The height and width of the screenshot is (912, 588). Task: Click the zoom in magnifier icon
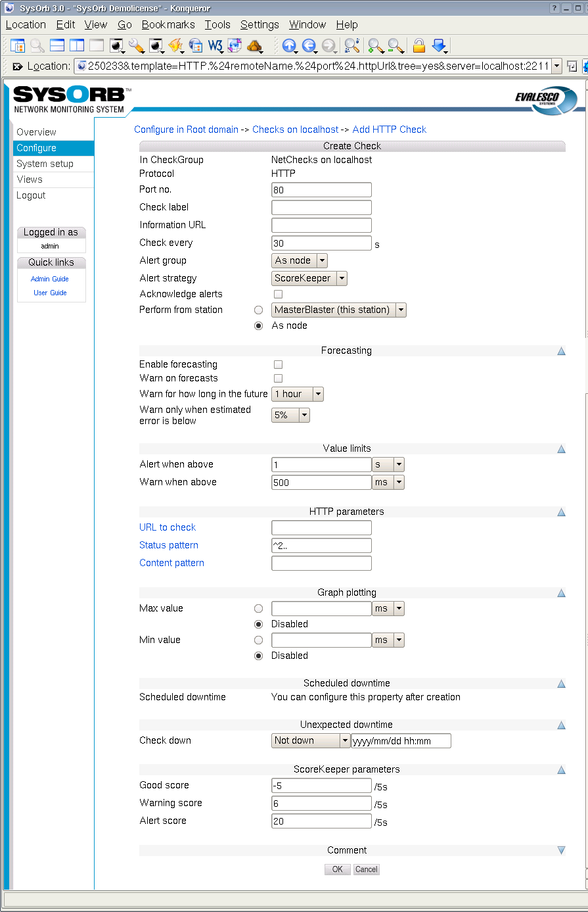376,45
